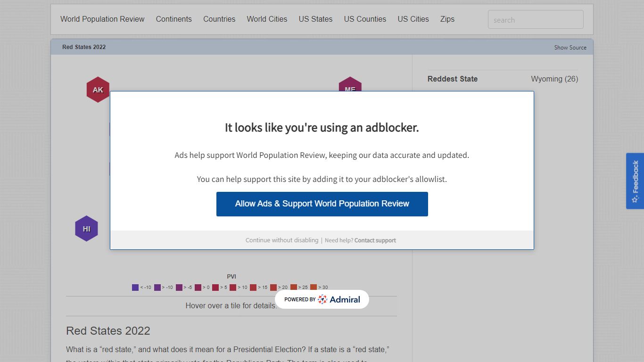Click 'Reddest State' label
This screenshot has width=644, height=362.
pos(453,79)
